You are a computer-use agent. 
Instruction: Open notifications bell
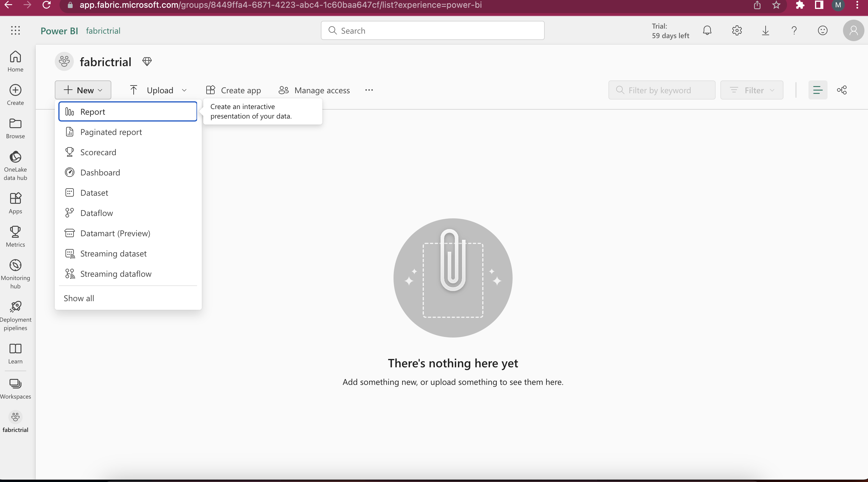[707, 31]
